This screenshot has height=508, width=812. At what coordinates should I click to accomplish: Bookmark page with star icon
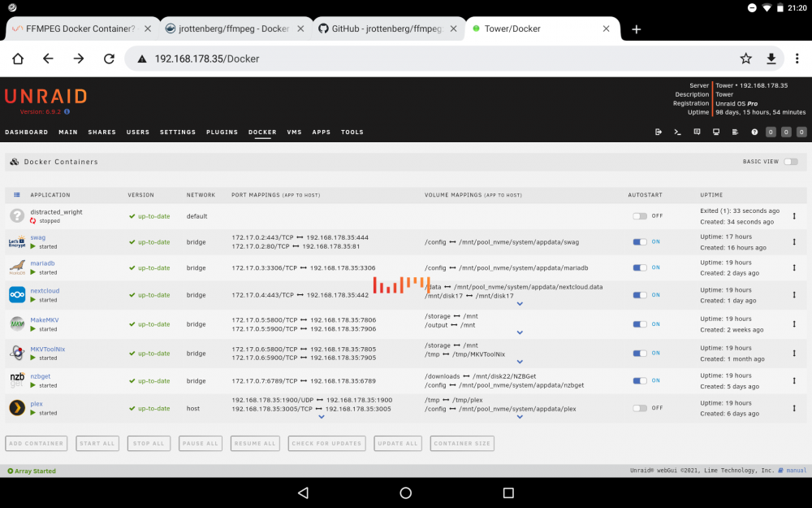(x=745, y=59)
